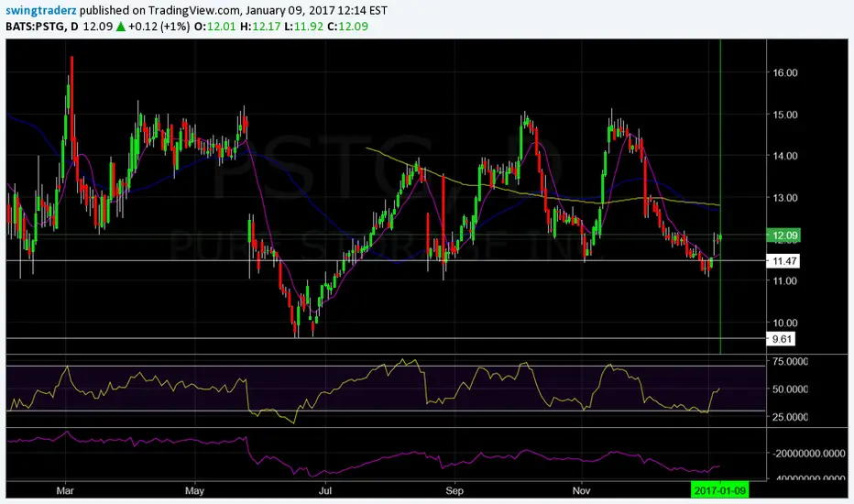Click the +0.12 (+1%) change text
This screenshot has height=504, width=854.
coord(159,27)
